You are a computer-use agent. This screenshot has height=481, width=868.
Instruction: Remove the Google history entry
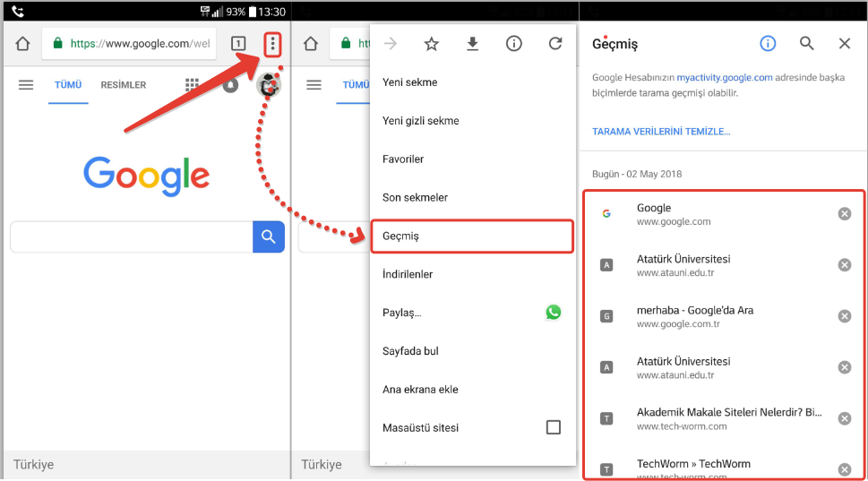pos(844,214)
